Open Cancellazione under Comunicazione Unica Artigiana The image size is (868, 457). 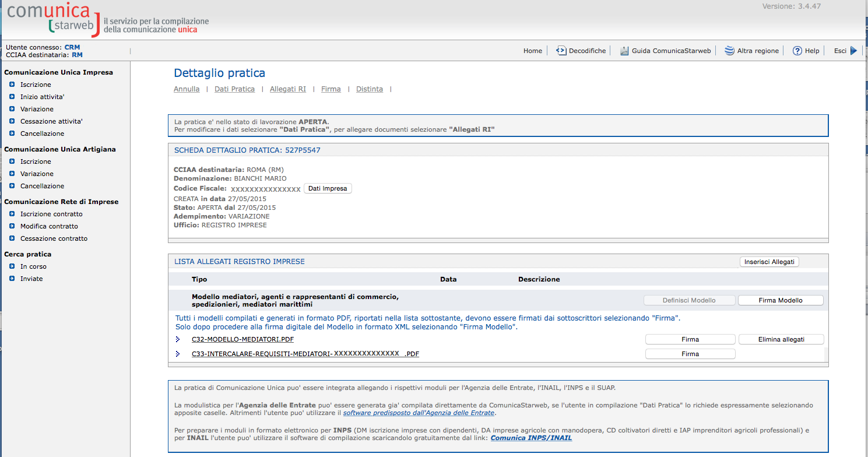click(42, 186)
